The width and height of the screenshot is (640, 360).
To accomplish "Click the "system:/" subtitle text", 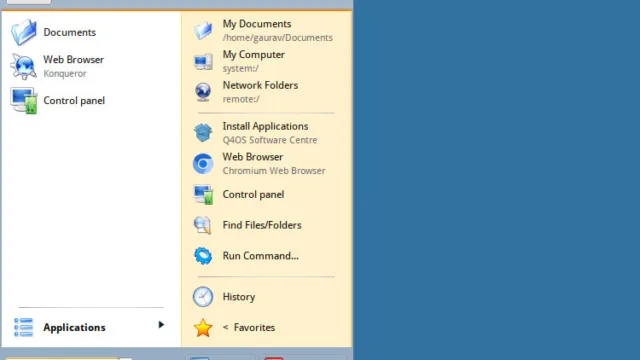I will 240,69.
